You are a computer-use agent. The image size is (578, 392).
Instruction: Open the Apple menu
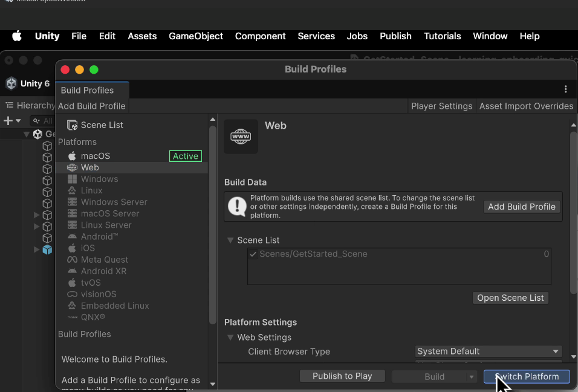tap(17, 36)
